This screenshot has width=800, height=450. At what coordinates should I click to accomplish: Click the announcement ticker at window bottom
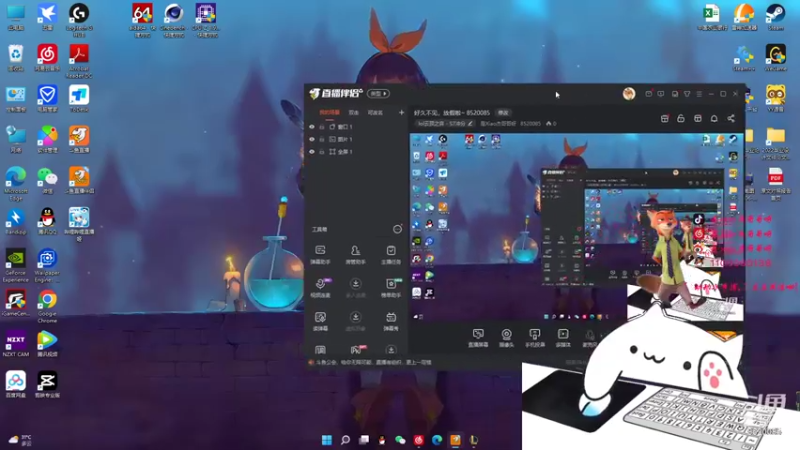(x=371, y=362)
